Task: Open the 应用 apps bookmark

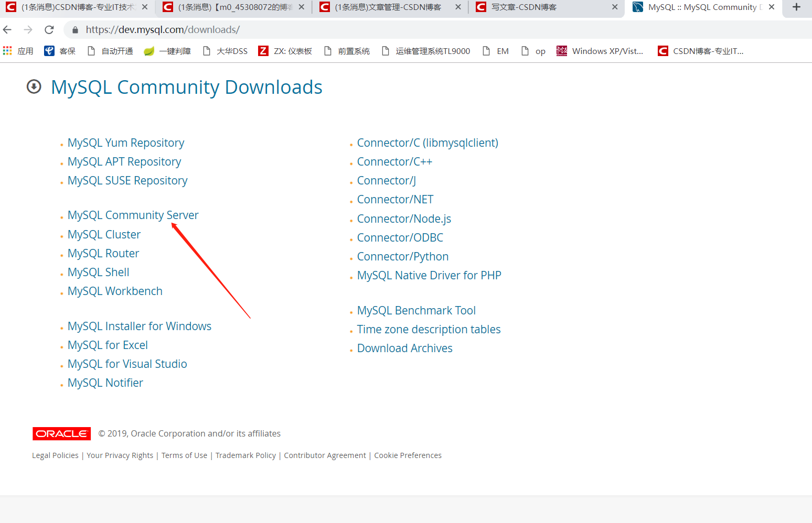Action: coord(18,51)
